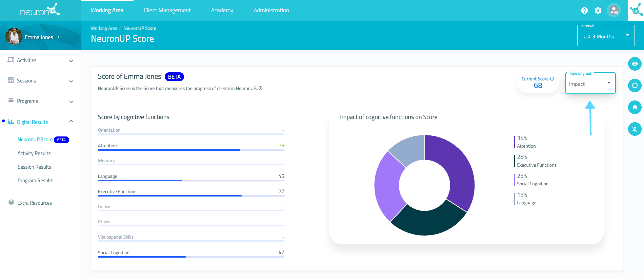Toggle the eye visibility floating button
644x279 pixels.
[635, 64]
